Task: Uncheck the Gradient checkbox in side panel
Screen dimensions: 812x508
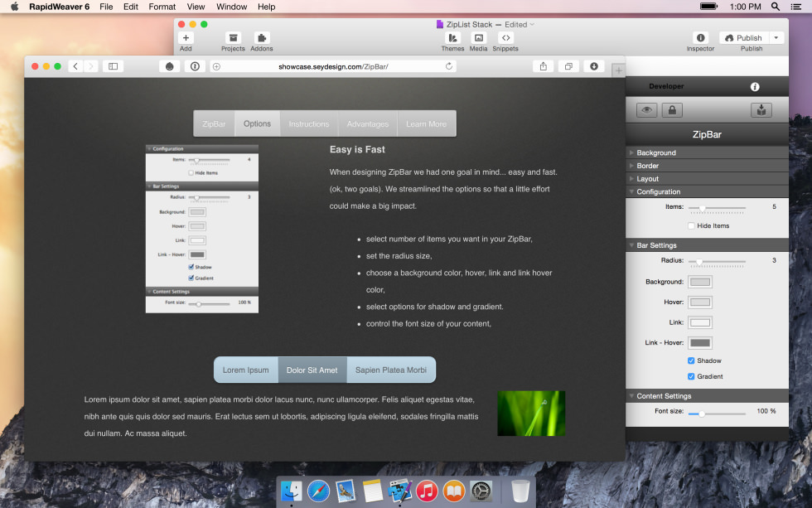Action: (x=691, y=376)
